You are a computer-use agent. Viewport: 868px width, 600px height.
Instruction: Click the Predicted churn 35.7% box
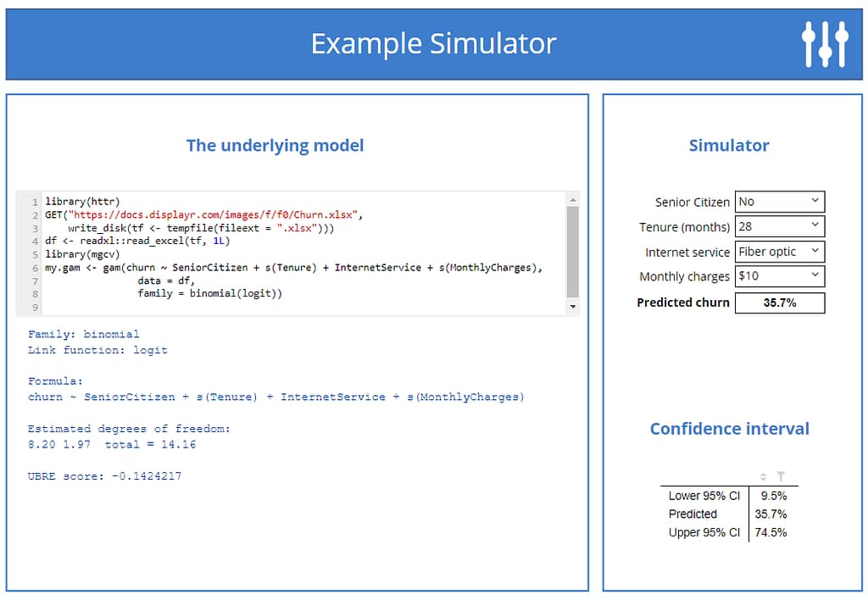click(779, 303)
